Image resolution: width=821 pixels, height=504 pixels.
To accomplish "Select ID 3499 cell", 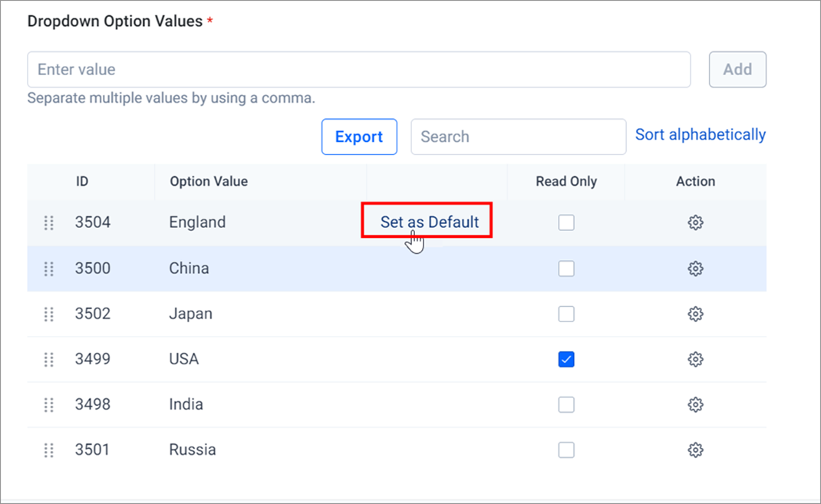I will click(93, 359).
